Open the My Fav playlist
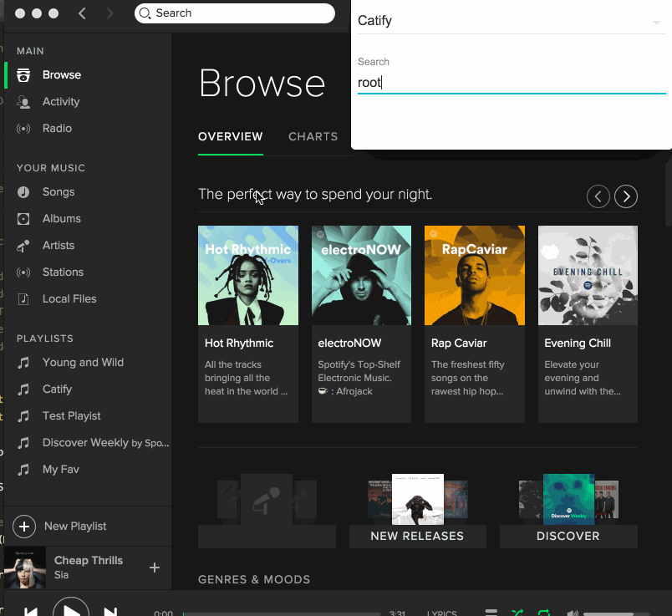 (x=60, y=470)
